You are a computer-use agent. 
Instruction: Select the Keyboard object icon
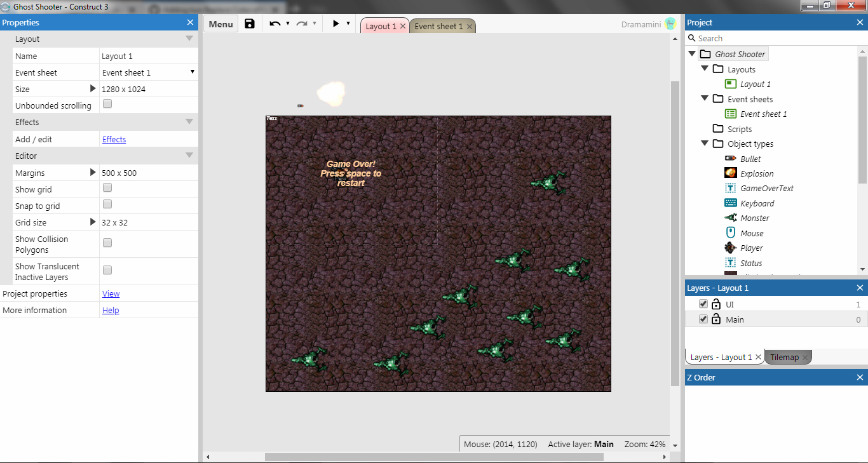click(x=731, y=203)
